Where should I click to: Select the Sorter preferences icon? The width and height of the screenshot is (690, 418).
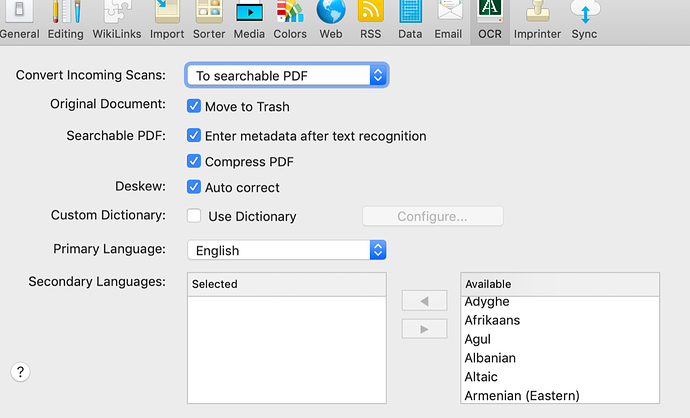[209, 20]
